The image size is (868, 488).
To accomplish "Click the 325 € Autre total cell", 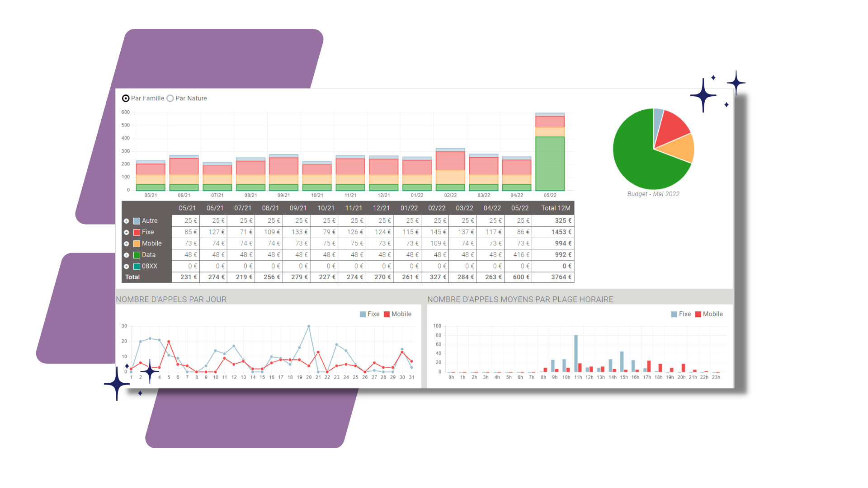I will (553, 221).
